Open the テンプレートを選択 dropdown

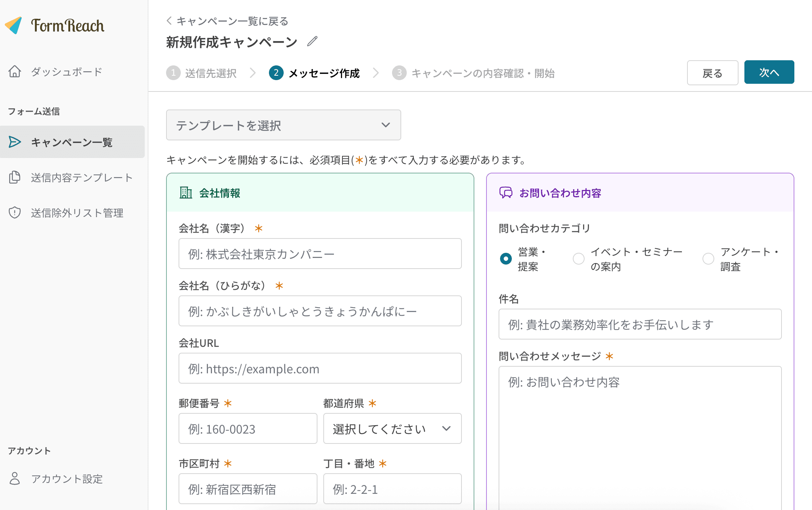(x=283, y=125)
